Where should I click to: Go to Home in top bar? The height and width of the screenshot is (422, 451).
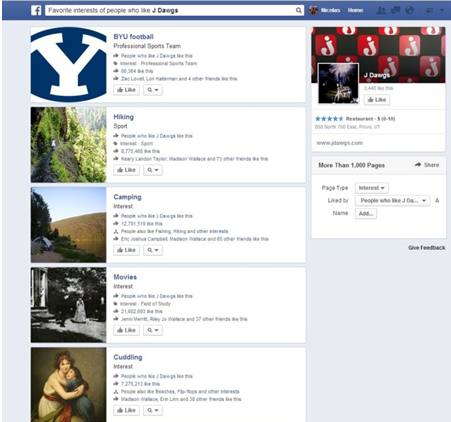(355, 10)
